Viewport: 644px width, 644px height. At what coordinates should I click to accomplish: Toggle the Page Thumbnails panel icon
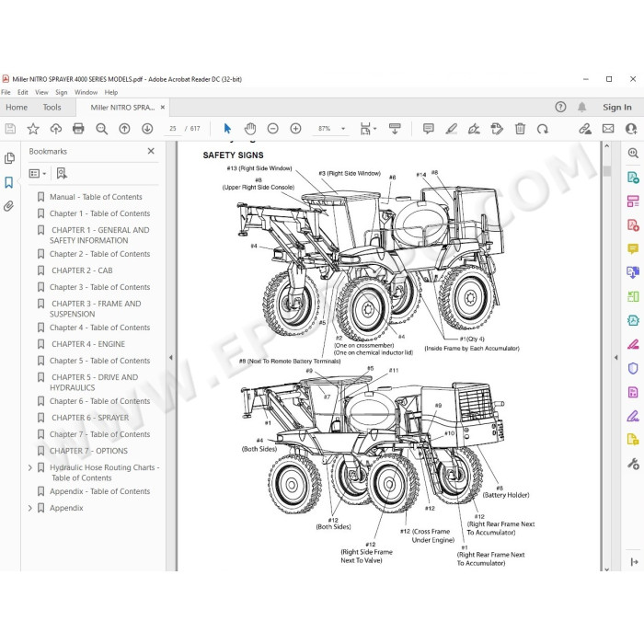pyautogui.click(x=9, y=158)
